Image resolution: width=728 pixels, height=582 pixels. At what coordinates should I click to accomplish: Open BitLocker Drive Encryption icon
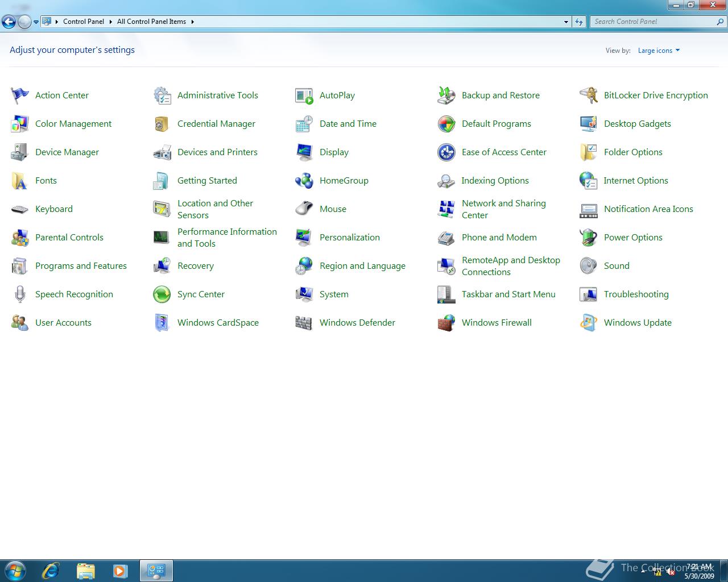589,95
